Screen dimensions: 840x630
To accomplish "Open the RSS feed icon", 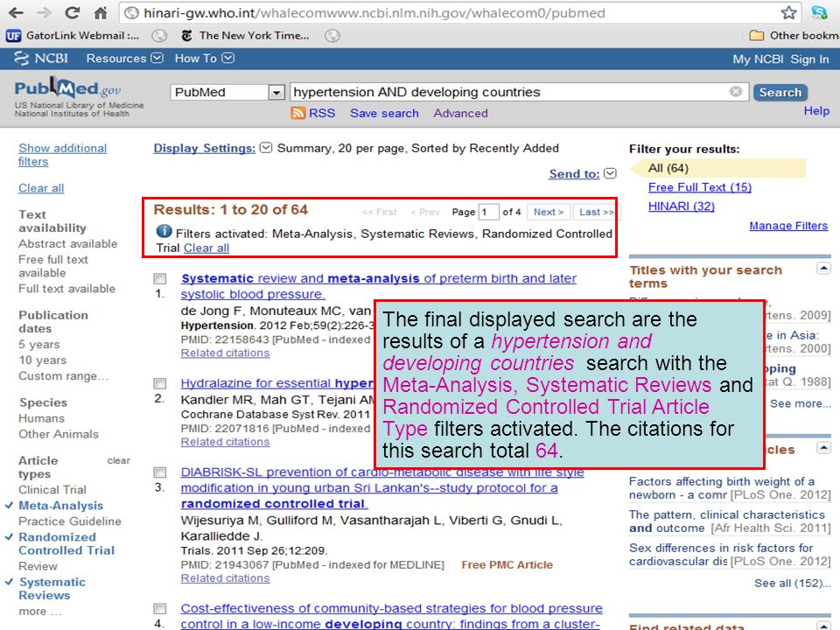I will 297,113.
